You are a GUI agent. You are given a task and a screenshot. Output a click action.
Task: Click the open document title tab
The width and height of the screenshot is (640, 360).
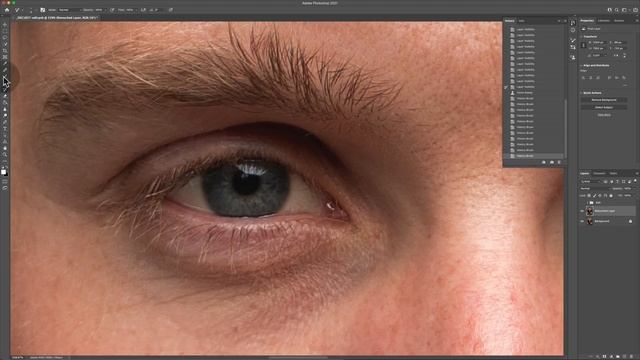[57, 18]
